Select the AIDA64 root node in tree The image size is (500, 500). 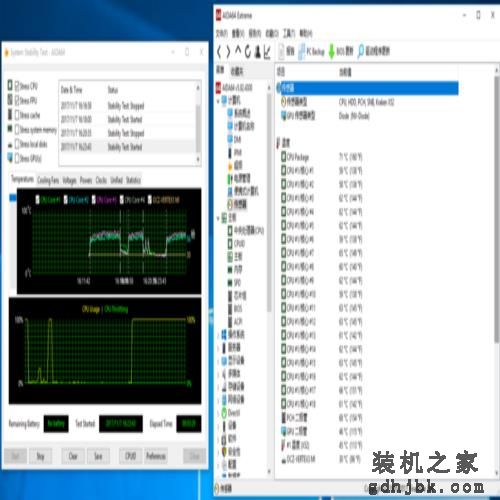point(234,87)
